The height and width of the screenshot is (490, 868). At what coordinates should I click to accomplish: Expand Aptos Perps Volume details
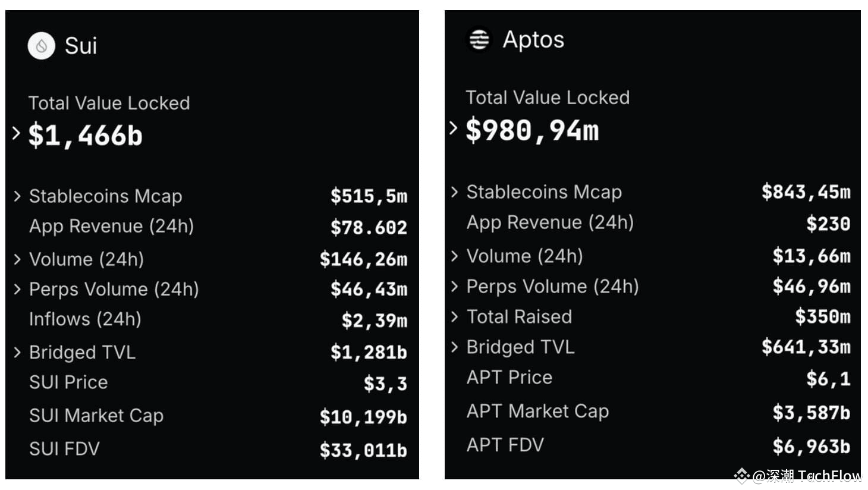[x=455, y=287]
